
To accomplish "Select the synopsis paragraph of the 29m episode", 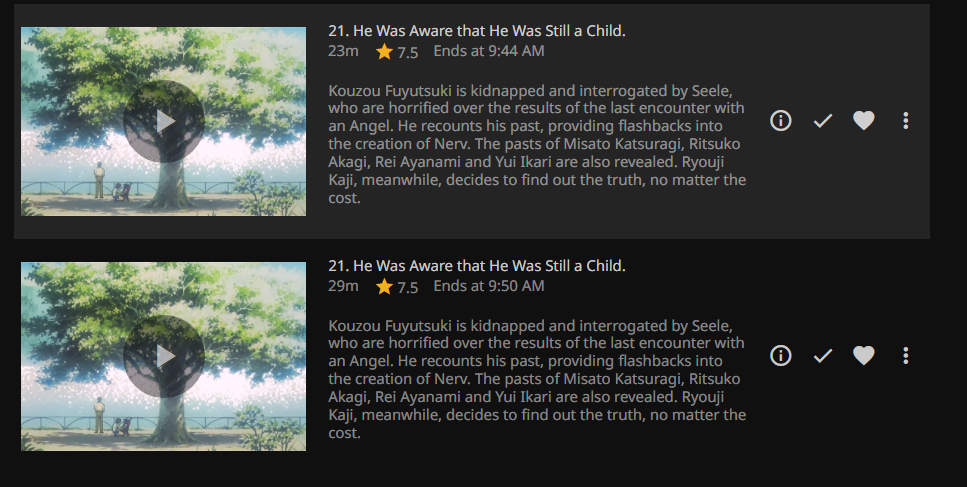I will pyautogui.click(x=537, y=379).
